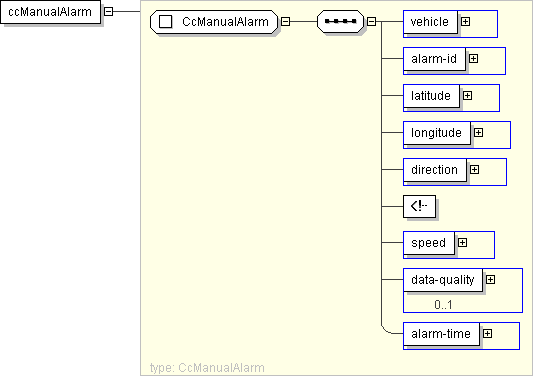The width and height of the screenshot is (534, 377).
Task: Expand the data-quality element
Action: 490,280
